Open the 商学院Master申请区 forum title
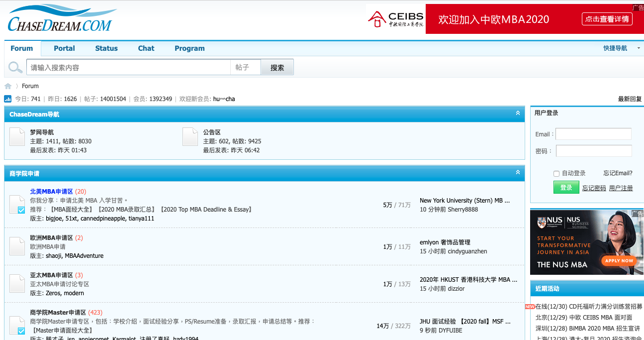This screenshot has width=644, height=340. tap(58, 313)
